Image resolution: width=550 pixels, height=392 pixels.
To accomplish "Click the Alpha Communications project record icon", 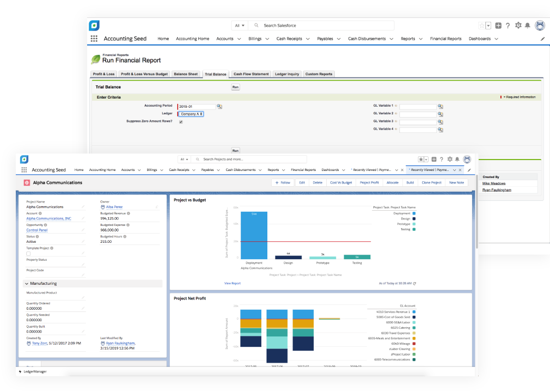I will (x=27, y=183).
